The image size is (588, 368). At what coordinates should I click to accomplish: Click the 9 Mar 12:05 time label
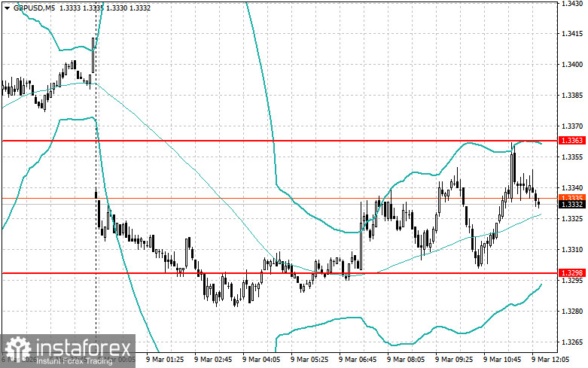point(550,360)
